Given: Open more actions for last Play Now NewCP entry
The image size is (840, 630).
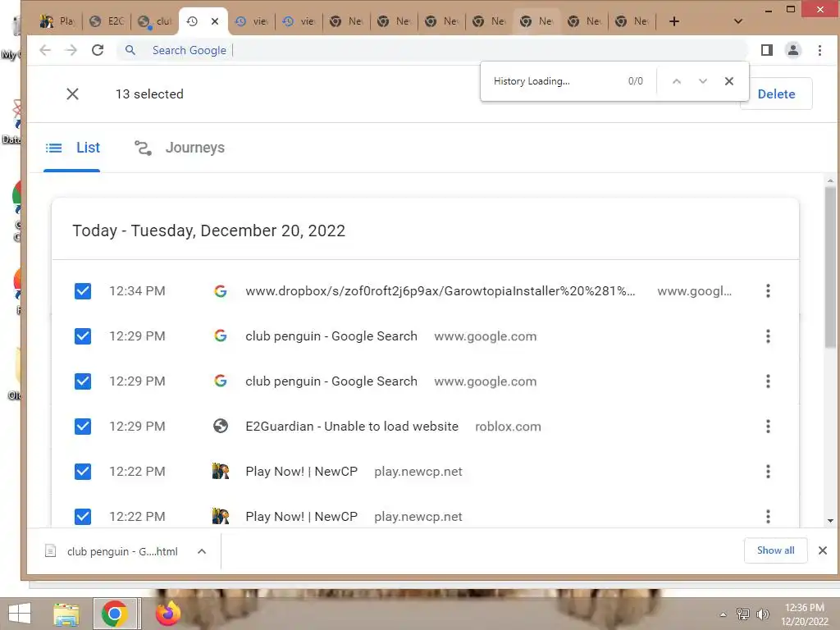Looking at the screenshot, I should click(x=768, y=517).
